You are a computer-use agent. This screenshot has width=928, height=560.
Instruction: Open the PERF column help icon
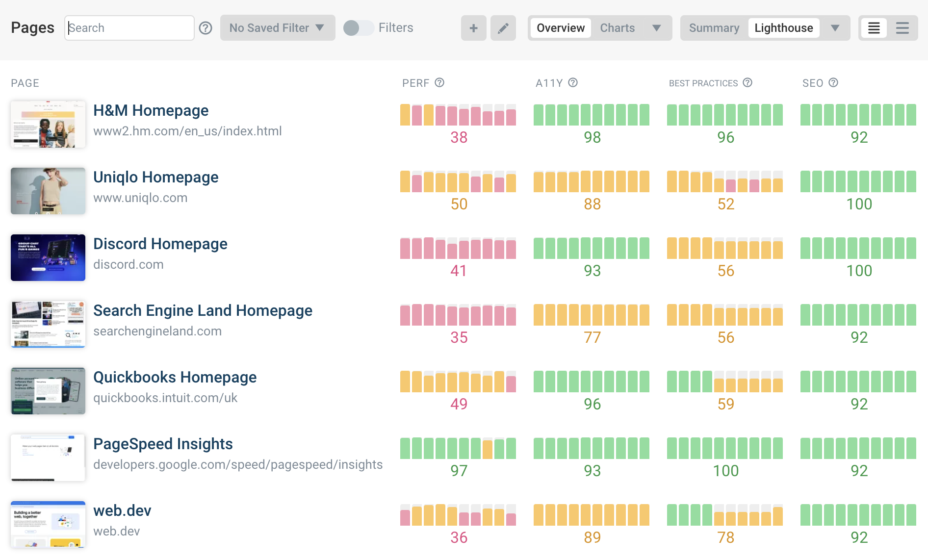(439, 83)
